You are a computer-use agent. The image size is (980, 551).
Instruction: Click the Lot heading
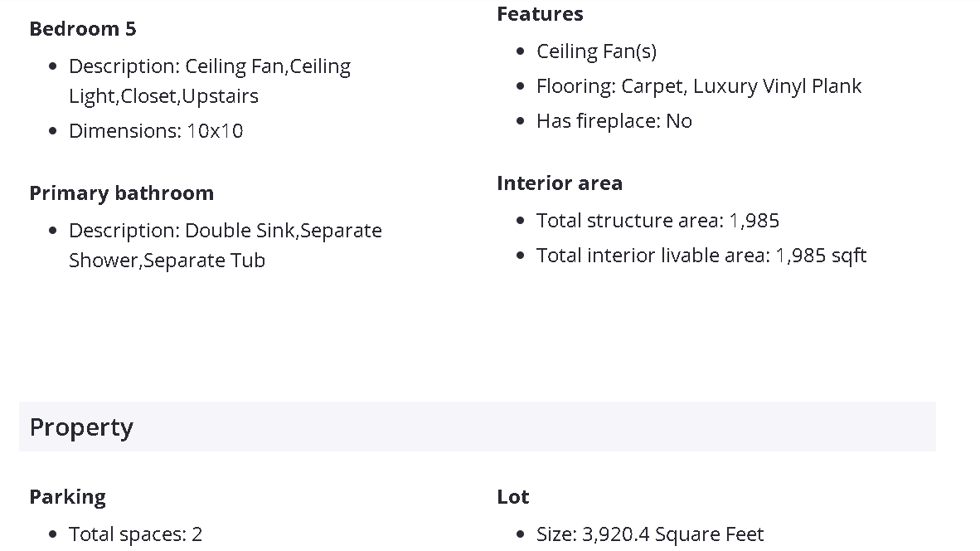512,497
